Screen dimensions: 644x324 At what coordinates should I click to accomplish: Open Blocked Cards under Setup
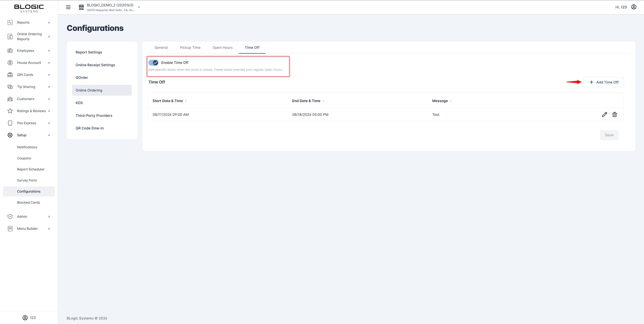coord(28,202)
